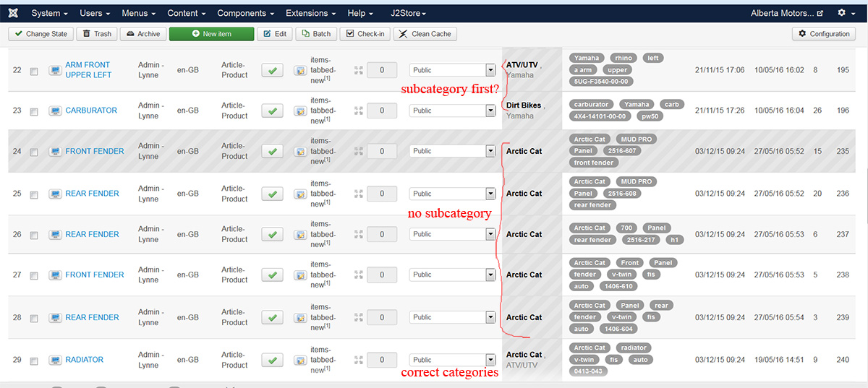The height and width of the screenshot is (388, 868).
Task: Click the New item button
Action: click(x=212, y=34)
